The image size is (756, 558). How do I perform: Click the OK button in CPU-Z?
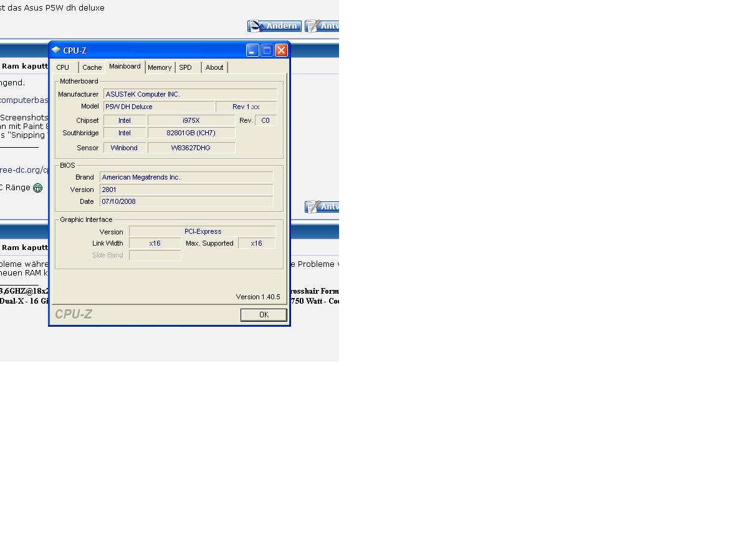(x=264, y=315)
